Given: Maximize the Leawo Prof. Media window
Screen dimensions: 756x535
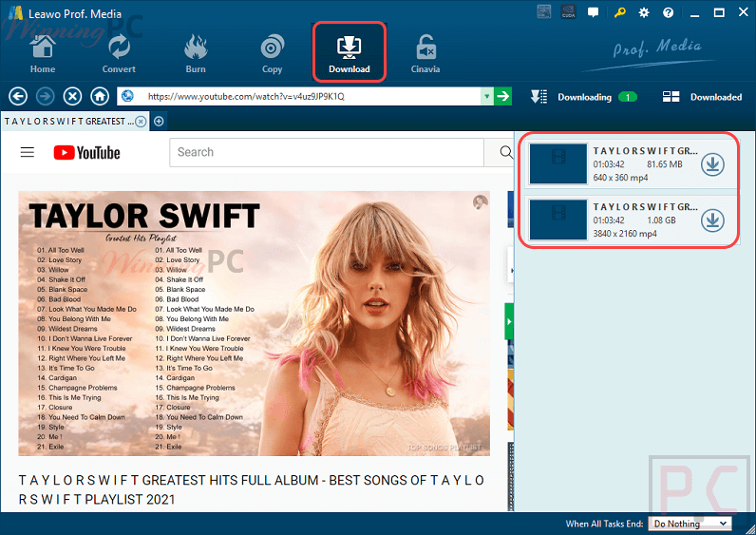Looking at the screenshot, I should pyautogui.click(x=719, y=13).
